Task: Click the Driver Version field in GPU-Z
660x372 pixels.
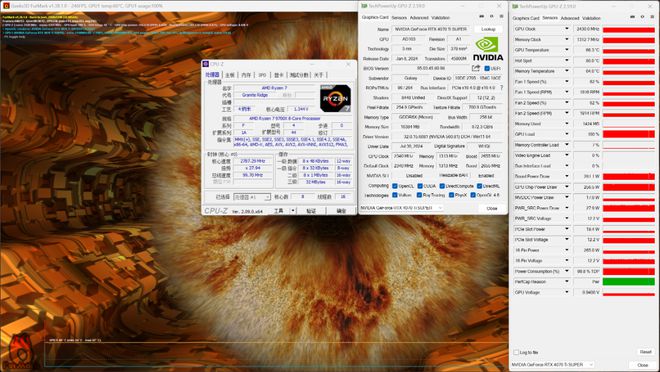Action: (447, 136)
